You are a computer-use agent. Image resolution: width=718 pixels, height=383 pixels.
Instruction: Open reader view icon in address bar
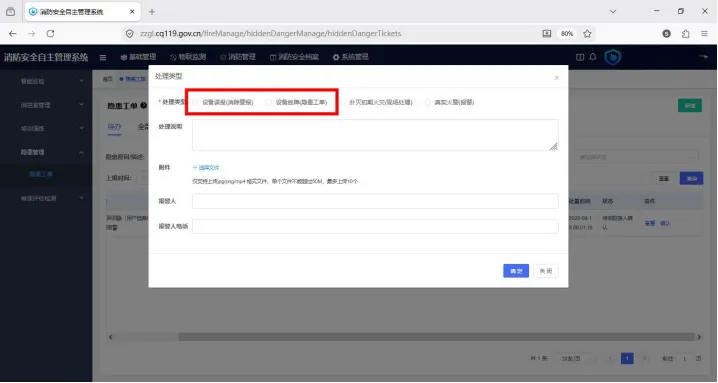(547, 33)
